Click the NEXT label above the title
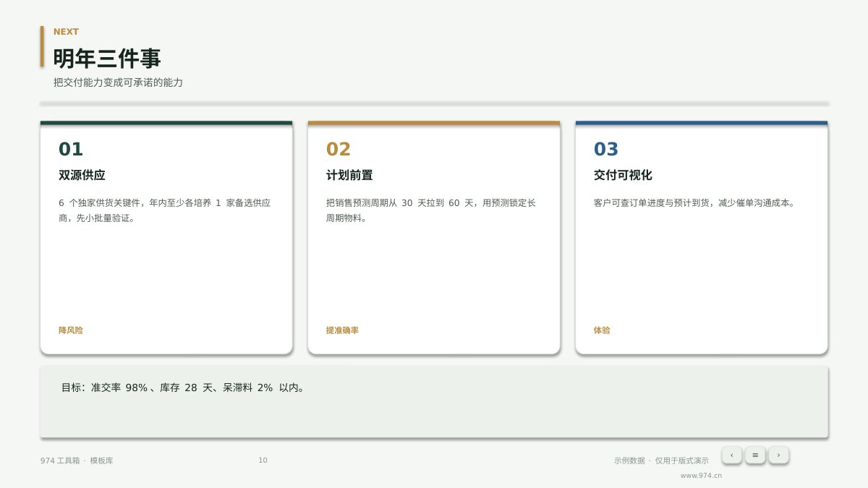This screenshot has height=488, width=868. tap(66, 32)
